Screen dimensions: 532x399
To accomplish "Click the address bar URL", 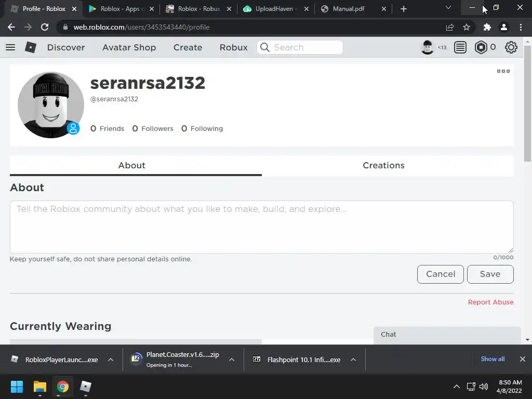I will coord(141,27).
